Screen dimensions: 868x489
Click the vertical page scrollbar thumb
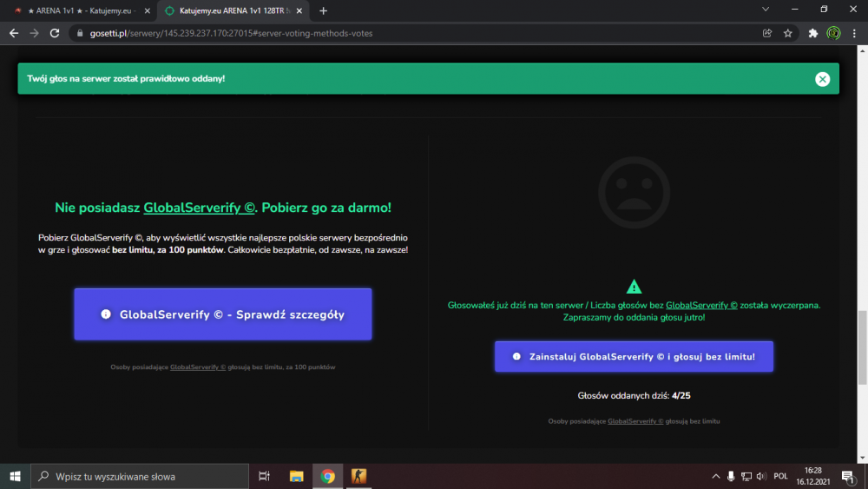(863, 347)
